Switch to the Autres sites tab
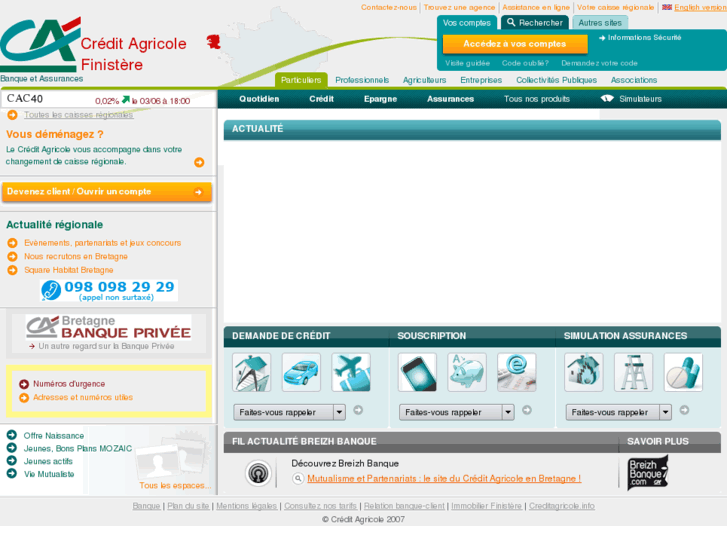Image resolution: width=727 pixels, height=545 pixels. pyautogui.click(x=600, y=23)
